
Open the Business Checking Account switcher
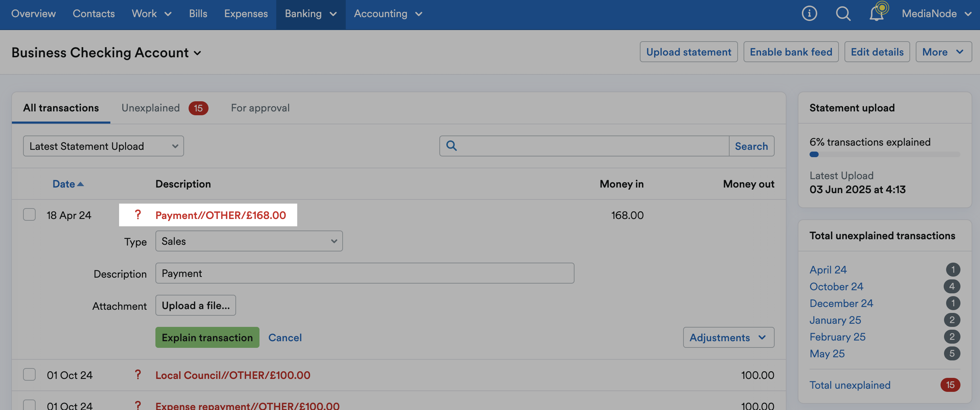point(106,52)
